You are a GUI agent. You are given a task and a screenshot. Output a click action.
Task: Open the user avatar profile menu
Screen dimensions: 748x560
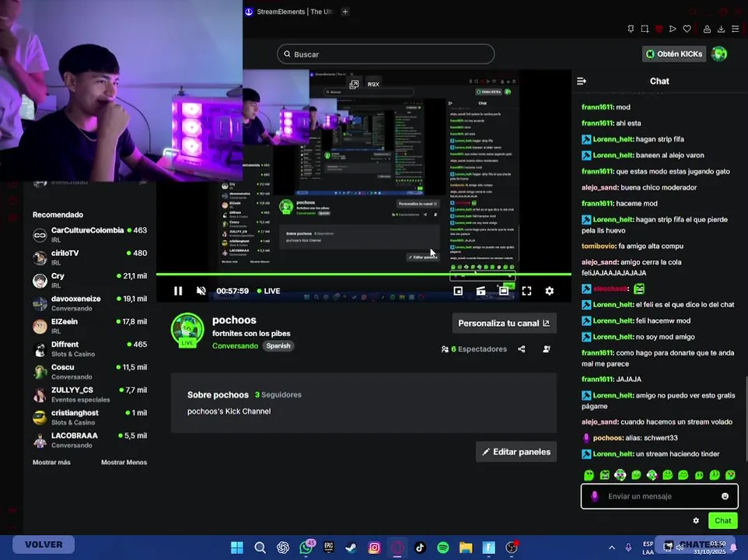coord(719,54)
